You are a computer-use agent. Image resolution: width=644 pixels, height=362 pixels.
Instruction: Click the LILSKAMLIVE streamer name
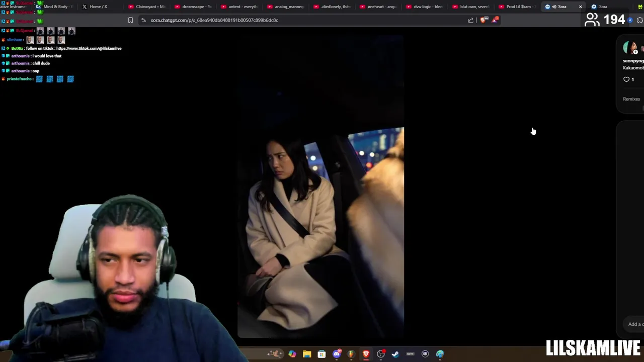point(593,348)
